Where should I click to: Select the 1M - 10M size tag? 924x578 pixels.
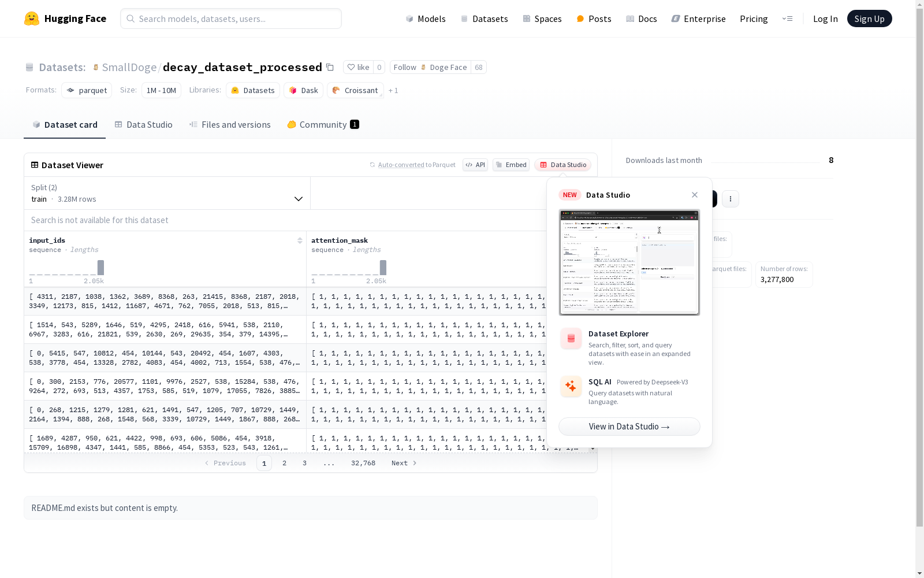[x=161, y=90]
